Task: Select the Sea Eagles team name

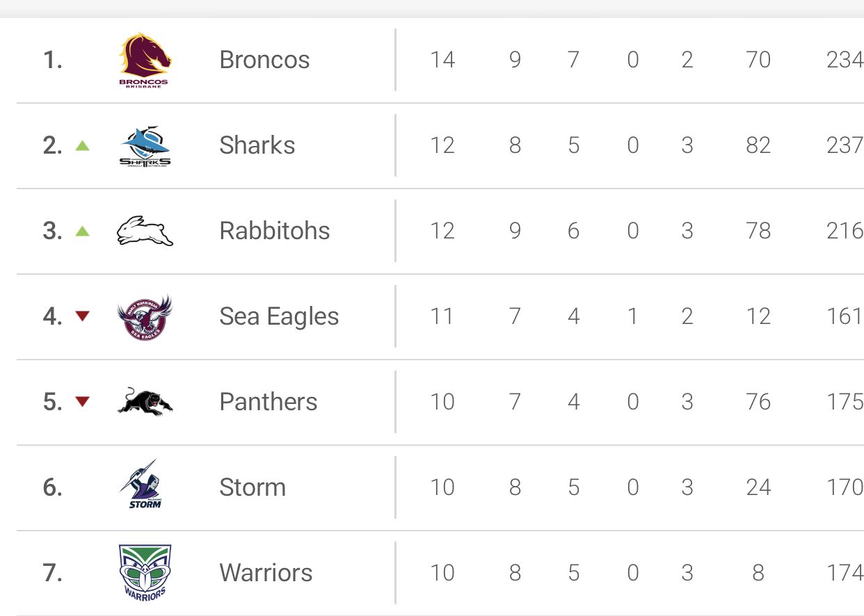Action: point(279,316)
